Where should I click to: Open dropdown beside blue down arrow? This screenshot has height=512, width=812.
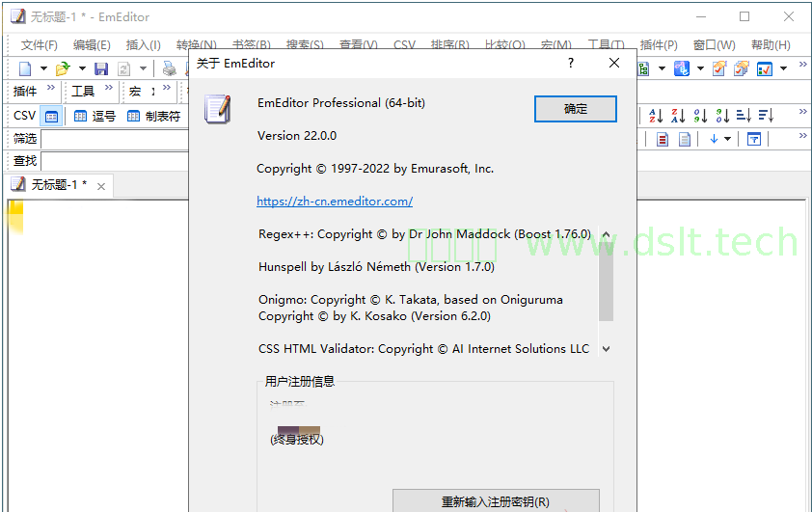coord(727,139)
